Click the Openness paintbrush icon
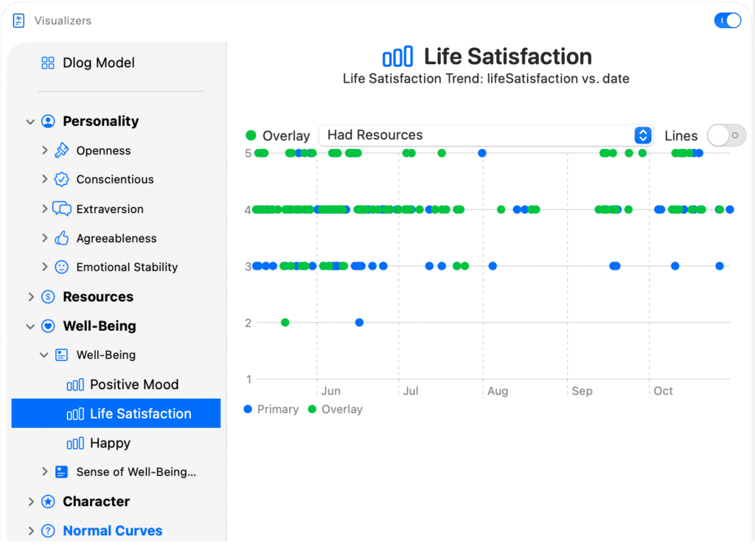 pyautogui.click(x=62, y=150)
